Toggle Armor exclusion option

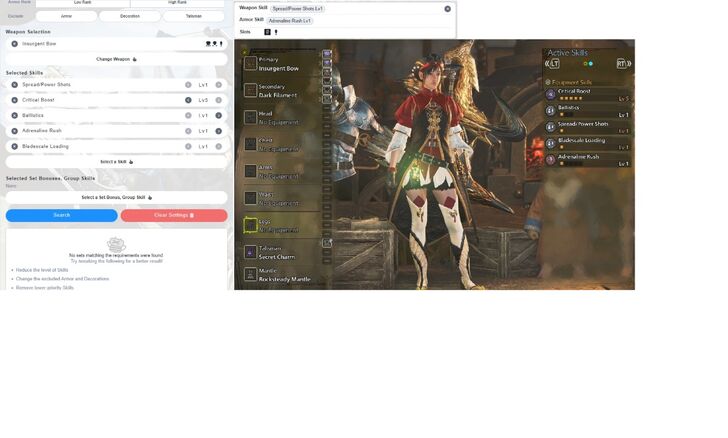coord(66,16)
